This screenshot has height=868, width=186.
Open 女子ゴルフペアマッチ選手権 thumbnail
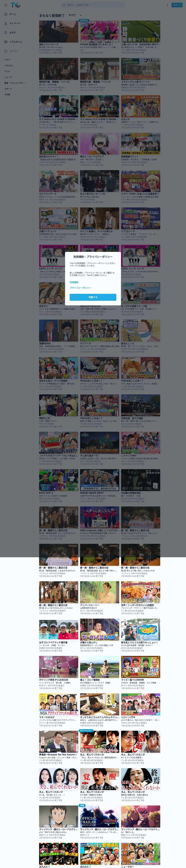[x=58, y=629]
